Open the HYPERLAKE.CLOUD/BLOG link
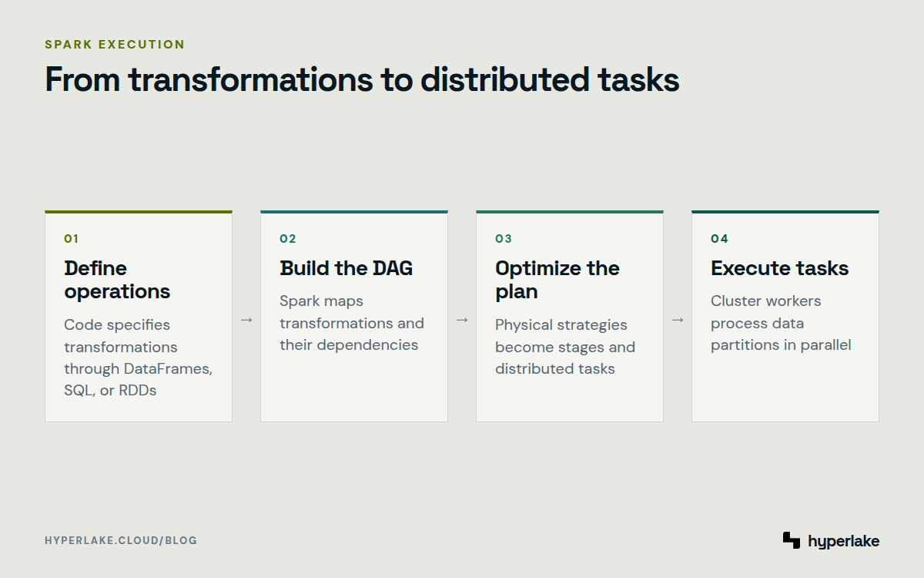The image size is (924, 578). pos(121,540)
